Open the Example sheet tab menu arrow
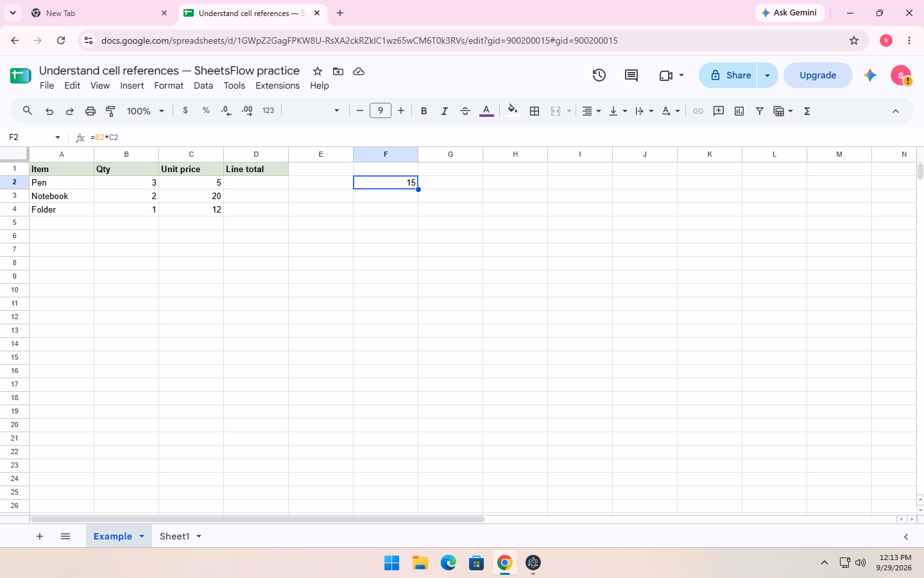 coord(142,536)
